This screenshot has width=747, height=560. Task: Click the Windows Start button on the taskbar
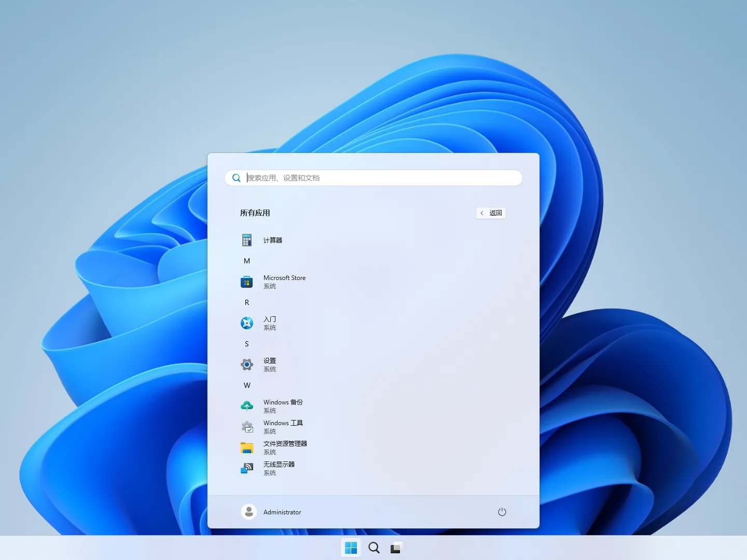351,547
